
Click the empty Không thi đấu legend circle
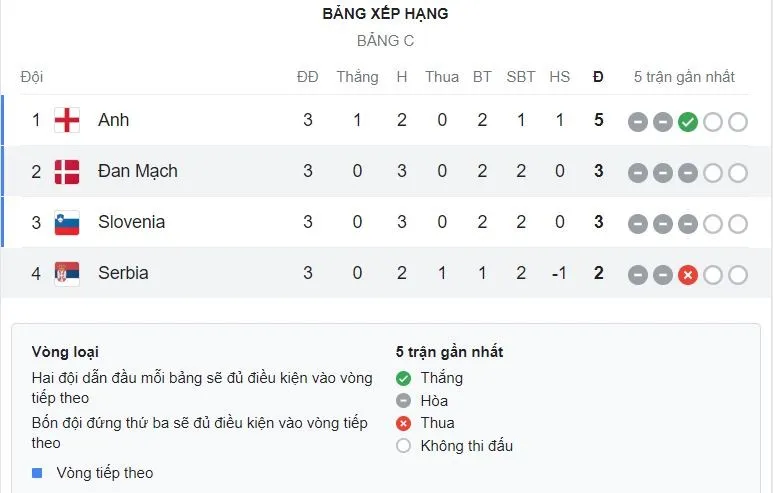click(403, 446)
